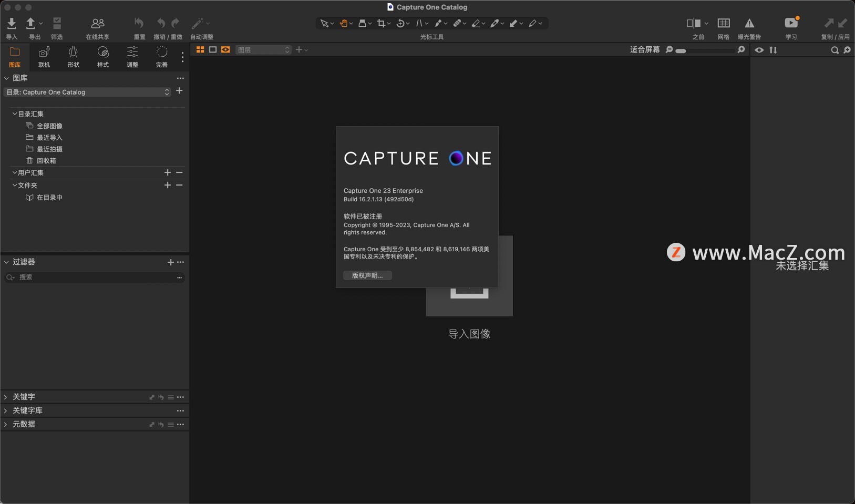855x504 pixels.
Task: Remove folder with minus in 文件夹 row
Action: coord(179,185)
